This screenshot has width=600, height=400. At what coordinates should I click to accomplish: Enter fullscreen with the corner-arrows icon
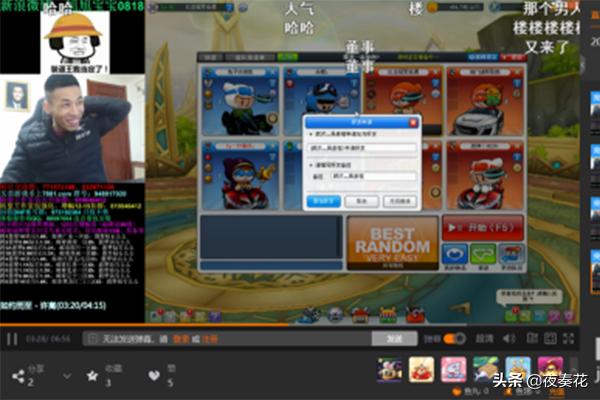pos(569,338)
